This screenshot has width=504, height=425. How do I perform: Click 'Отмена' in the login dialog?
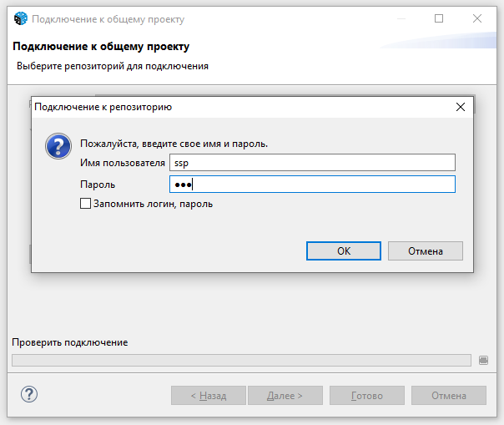425,250
